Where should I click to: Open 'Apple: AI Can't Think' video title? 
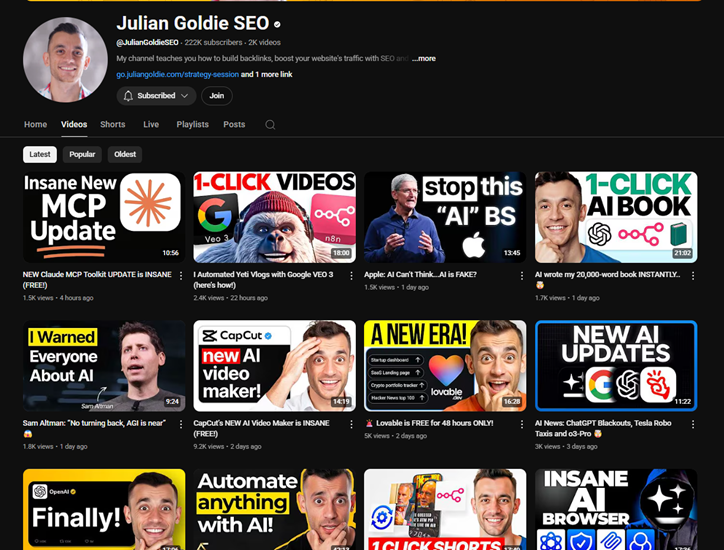pos(420,274)
